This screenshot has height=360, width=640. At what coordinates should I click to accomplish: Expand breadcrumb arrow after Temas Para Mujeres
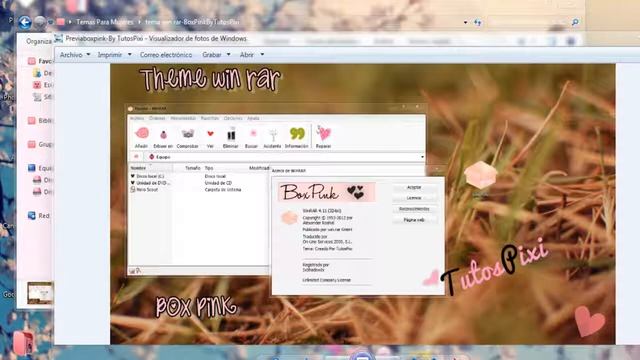[x=139, y=22]
